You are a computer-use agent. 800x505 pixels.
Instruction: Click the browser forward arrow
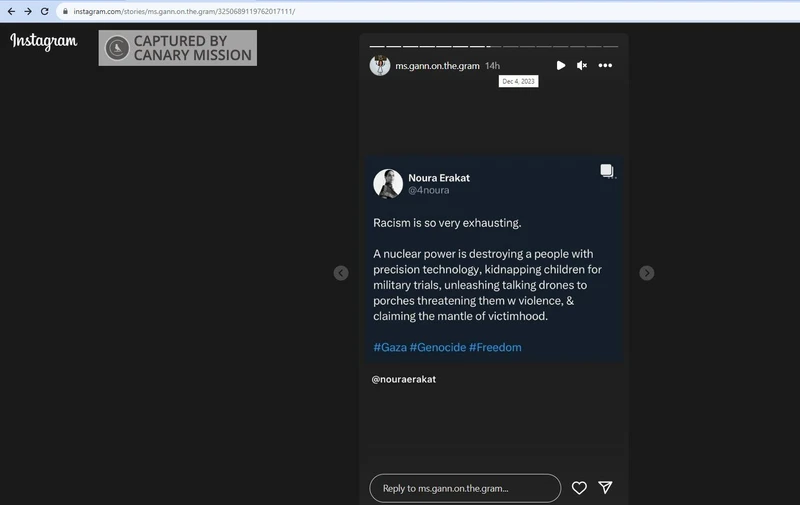(x=27, y=11)
